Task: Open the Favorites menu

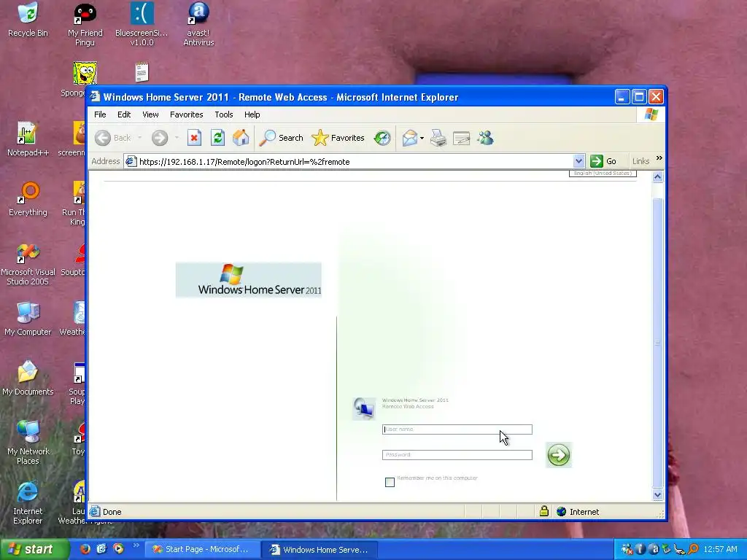Action: [186, 114]
